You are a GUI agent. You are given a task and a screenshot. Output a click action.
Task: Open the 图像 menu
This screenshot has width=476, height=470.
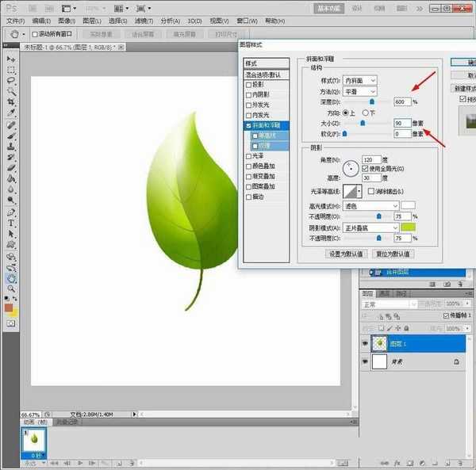coord(65,20)
